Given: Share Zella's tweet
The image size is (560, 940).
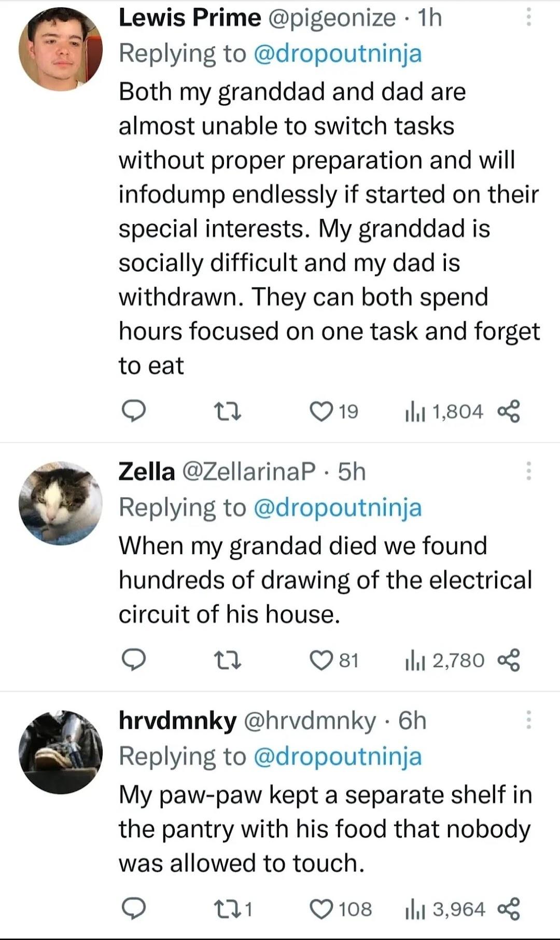Looking at the screenshot, I should coord(509,660).
